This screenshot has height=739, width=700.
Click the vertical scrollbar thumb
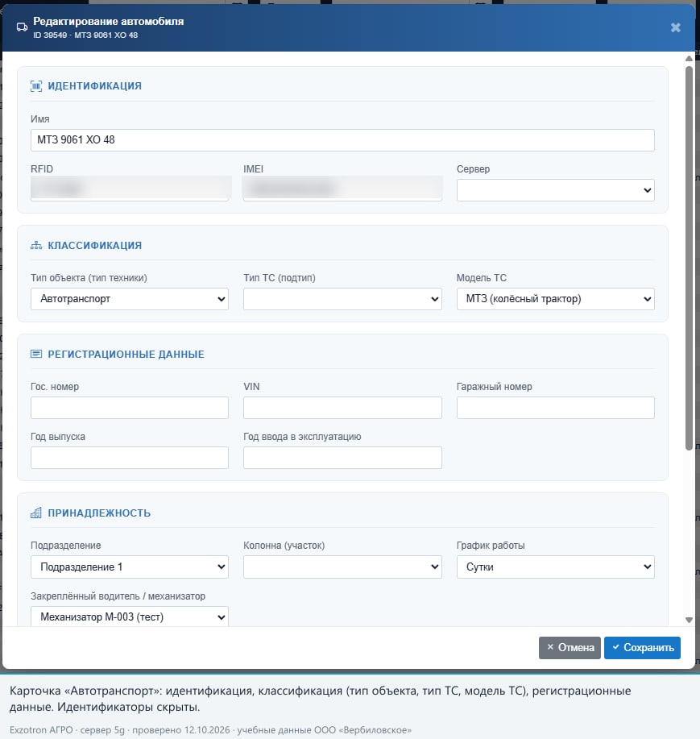pos(689,258)
